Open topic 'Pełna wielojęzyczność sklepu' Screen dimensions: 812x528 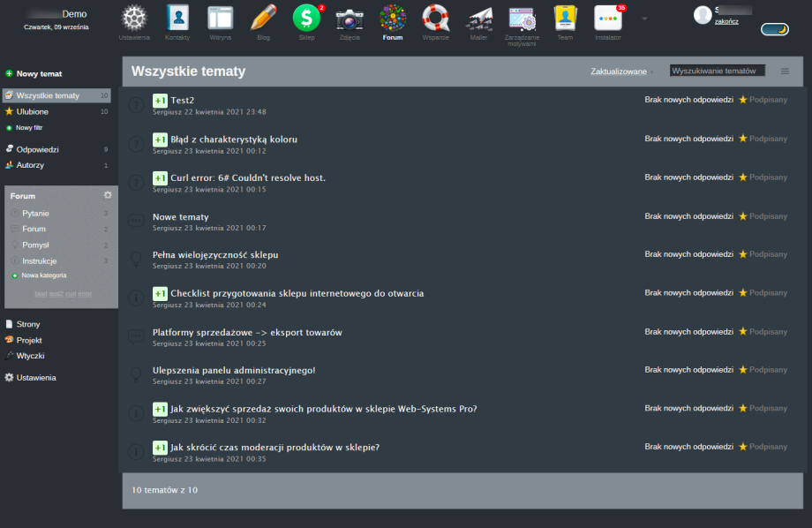[x=215, y=255]
